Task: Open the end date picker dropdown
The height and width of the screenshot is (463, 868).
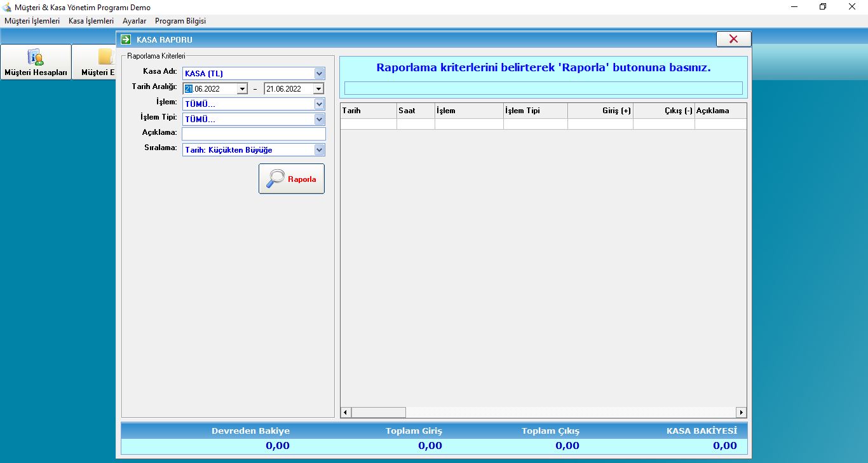Action: [x=318, y=89]
